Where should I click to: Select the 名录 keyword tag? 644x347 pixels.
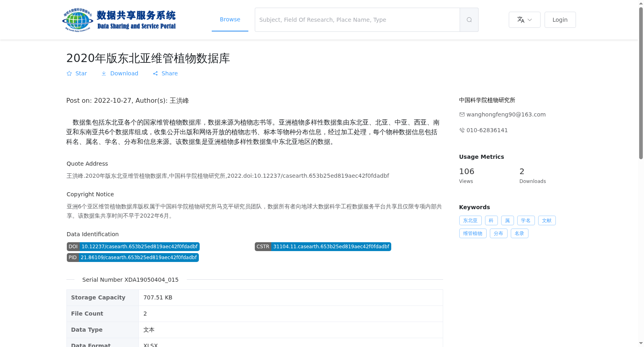pos(519,233)
